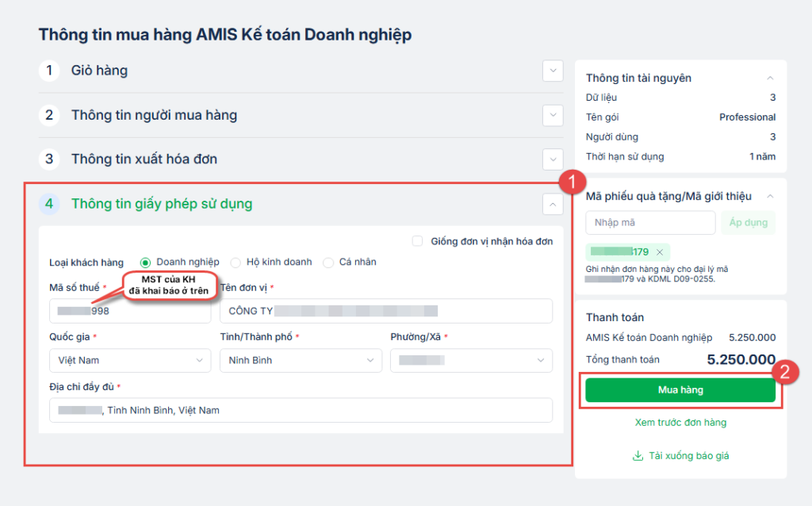Screen dimensions: 812x506
Task: Select the Hộ kinh doanh radio option
Action: point(236,263)
